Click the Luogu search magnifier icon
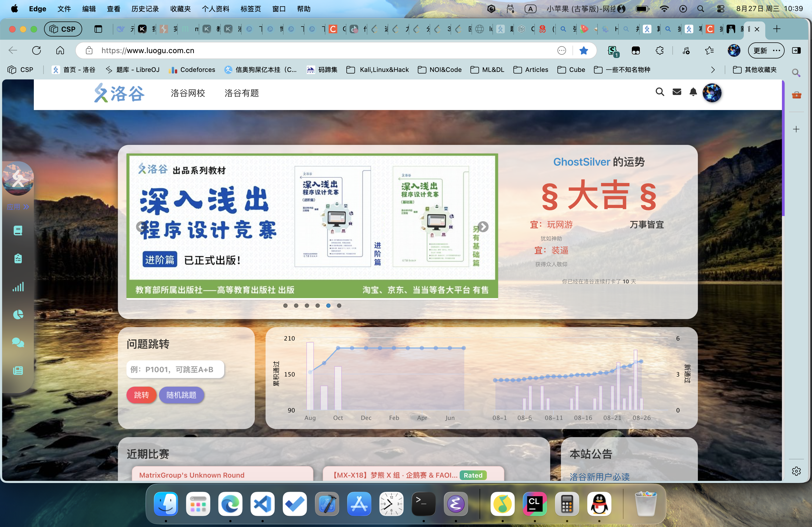The image size is (812, 527). tap(659, 92)
